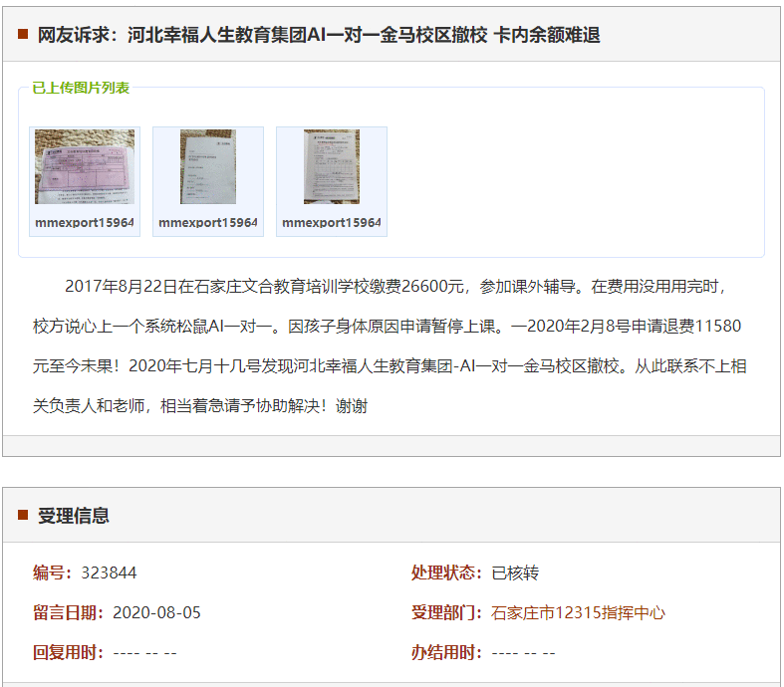The height and width of the screenshot is (687, 784).
Task: Click the 处理状态 label
Action: (x=446, y=572)
